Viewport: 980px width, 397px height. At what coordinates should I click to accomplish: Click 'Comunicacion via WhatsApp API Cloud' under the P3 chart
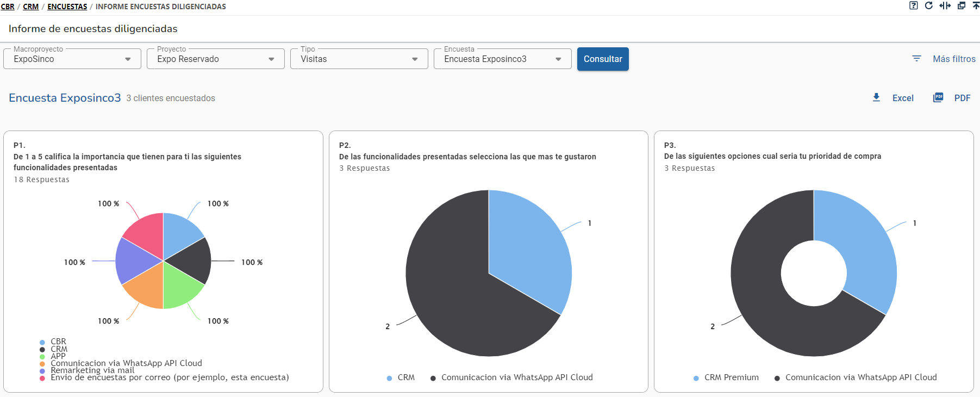861,377
